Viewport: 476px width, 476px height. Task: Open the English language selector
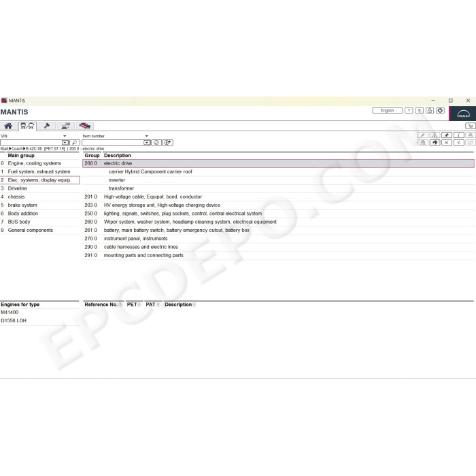pos(387,110)
